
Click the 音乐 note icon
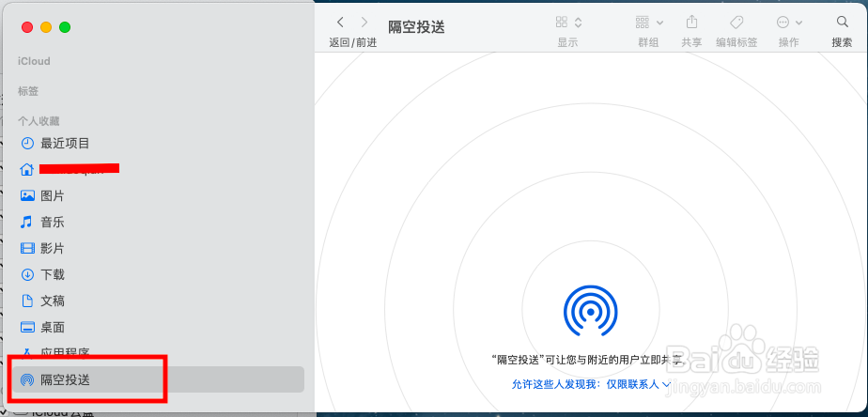click(x=26, y=222)
